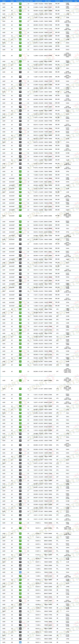The width and height of the screenshot is (79, 644).
Task: Click the diesel ON icon in the A8 CPNA row
Action: [x=20, y=565]
